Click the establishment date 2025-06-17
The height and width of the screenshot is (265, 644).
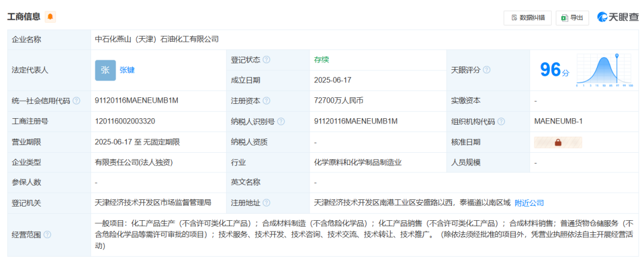pyautogui.click(x=333, y=80)
